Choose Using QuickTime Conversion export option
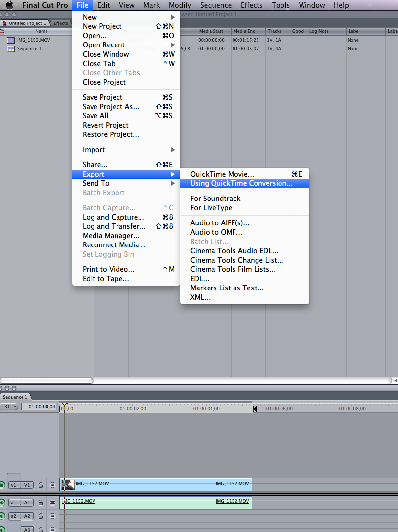Image resolution: width=398 pixels, height=532 pixels. [x=244, y=183]
